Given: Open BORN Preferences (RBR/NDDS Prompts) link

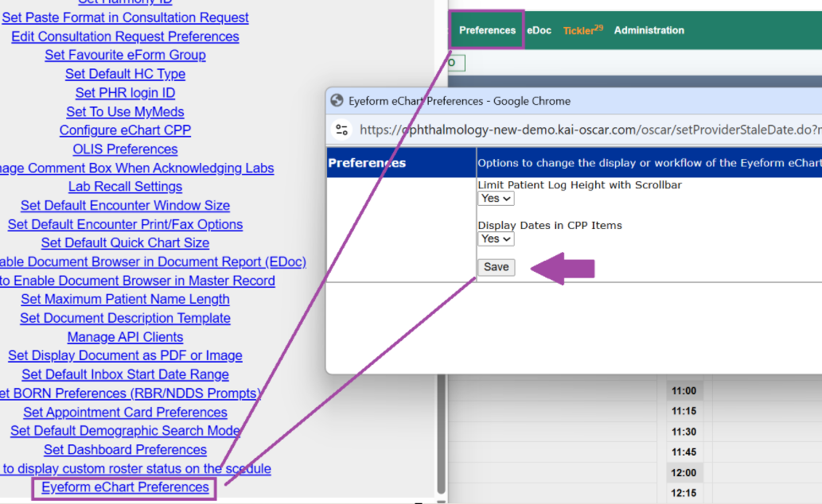Looking at the screenshot, I should pyautogui.click(x=131, y=393).
